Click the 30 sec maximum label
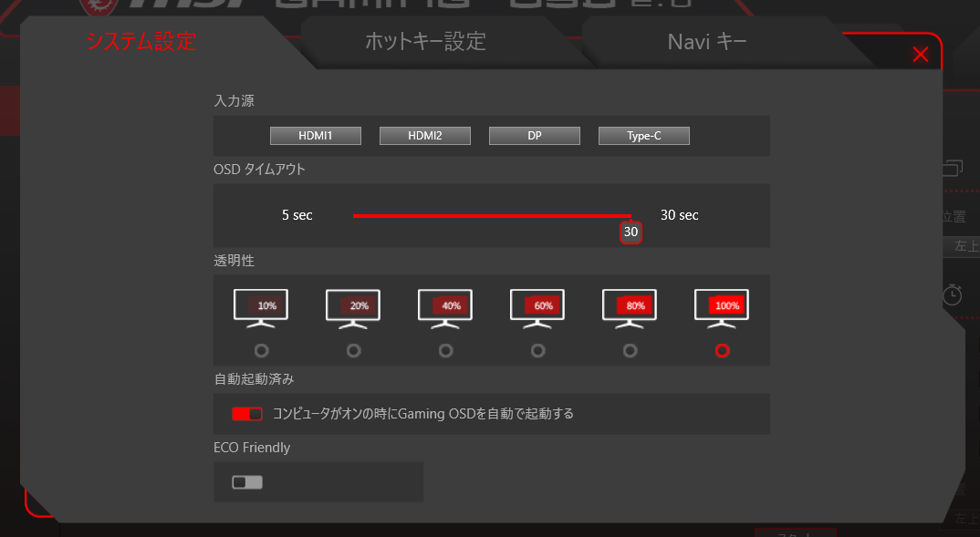 680,215
